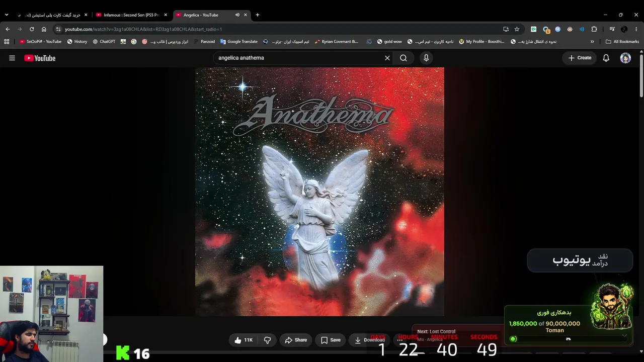Switch to the Infamous : Second Son tab

[x=131, y=15]
